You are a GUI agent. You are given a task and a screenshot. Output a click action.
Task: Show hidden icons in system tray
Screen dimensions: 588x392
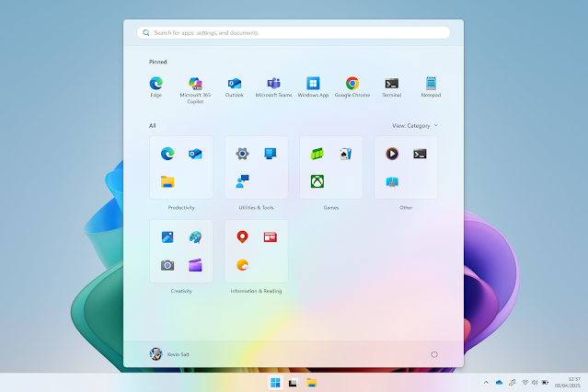pos(486,383)
